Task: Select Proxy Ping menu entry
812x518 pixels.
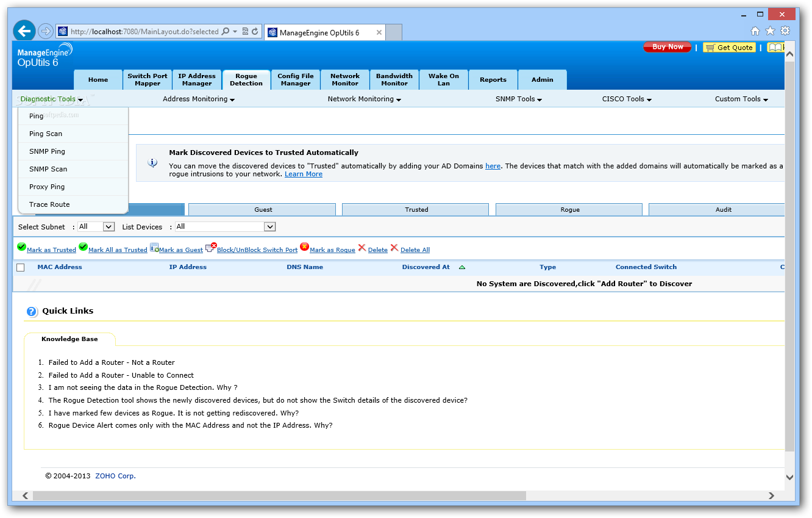Action: click(73, 187)
